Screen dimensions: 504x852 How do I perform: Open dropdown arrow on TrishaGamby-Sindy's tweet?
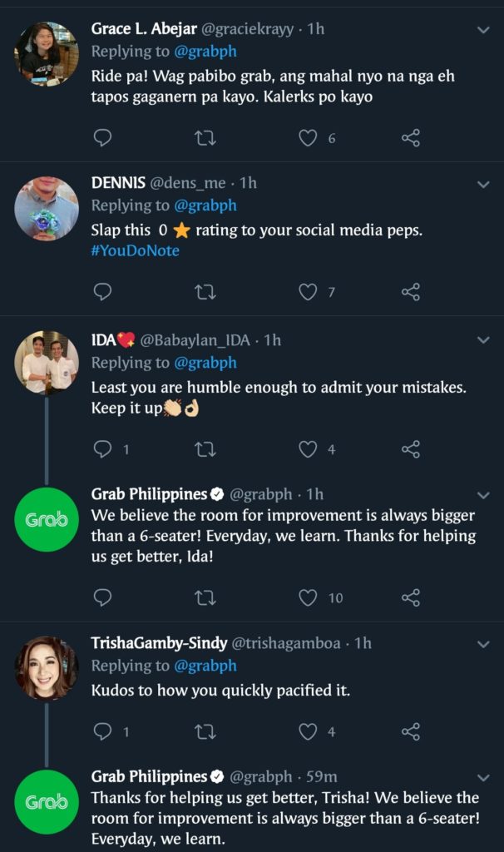[483, 645]
